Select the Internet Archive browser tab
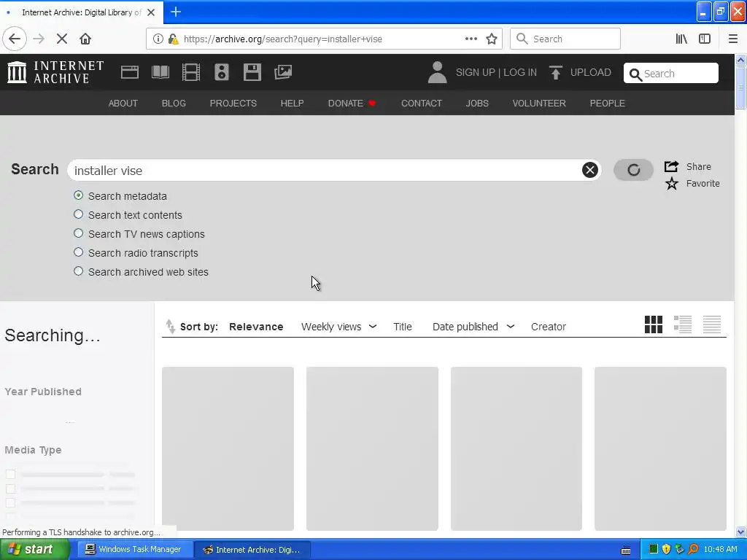Screen dimensions: 747x560 click(82, 12)
